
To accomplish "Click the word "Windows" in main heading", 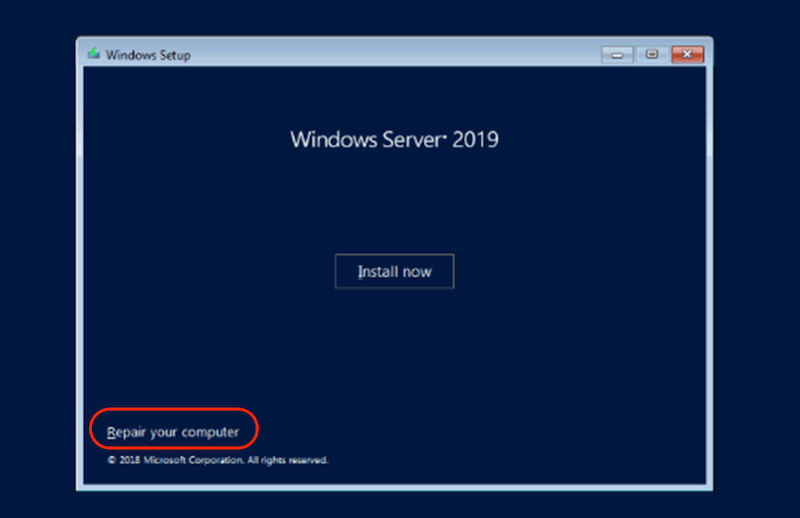I will coord(327,139).
